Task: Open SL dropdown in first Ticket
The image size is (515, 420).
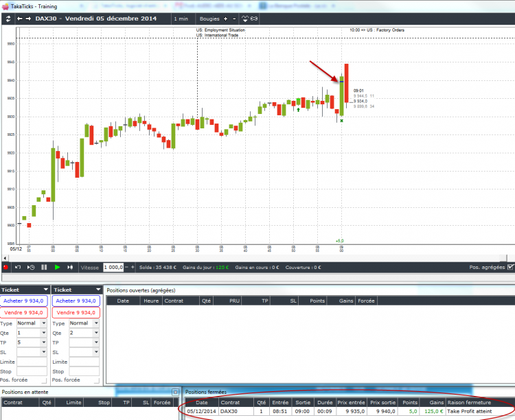Action: click(x=44, y=352)
